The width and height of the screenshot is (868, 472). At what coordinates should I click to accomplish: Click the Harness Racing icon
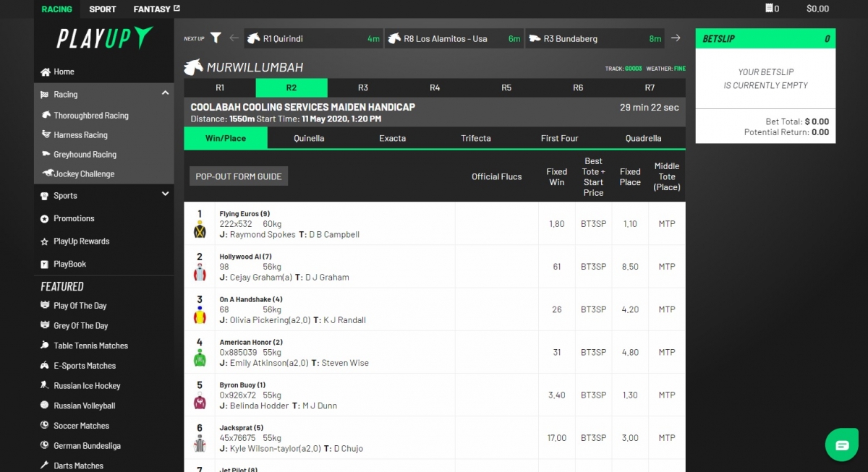click(x=48, y=135)
